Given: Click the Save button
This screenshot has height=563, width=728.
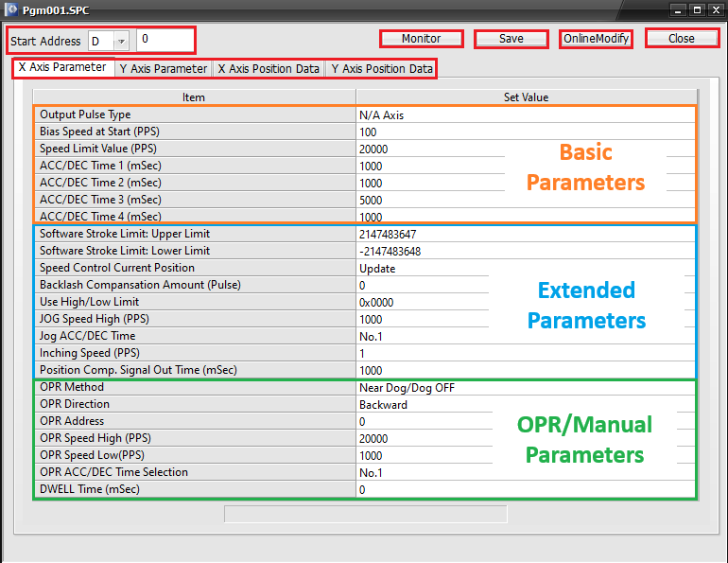Looking at the screenshot, I should coord(511,39).
